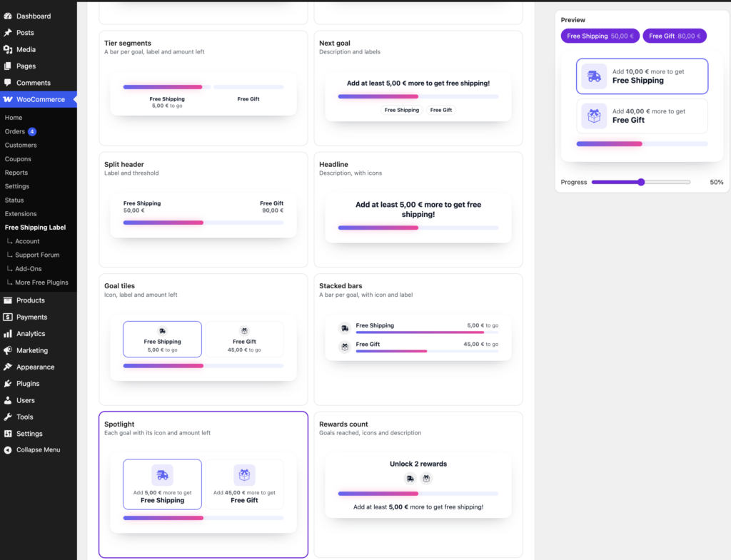Click the Preview panel progress bar
731x560 pixels.
pyautogui.click(x=642, y=144)
